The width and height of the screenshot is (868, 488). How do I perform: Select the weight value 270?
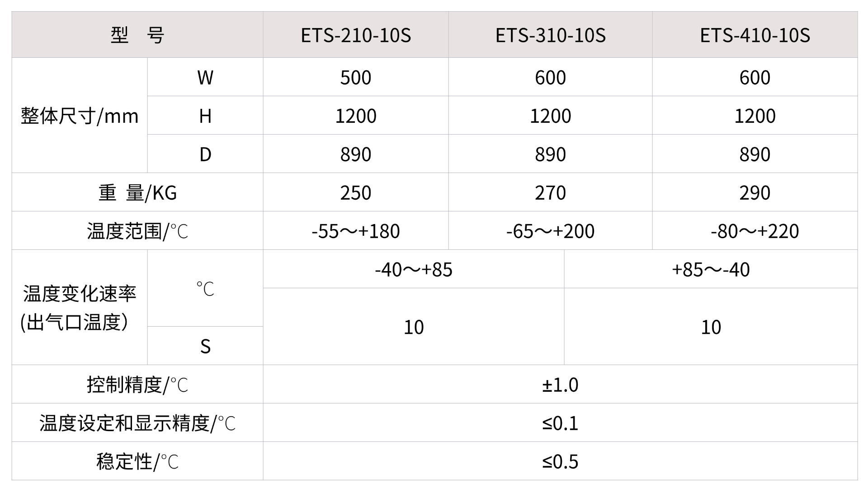550,193
